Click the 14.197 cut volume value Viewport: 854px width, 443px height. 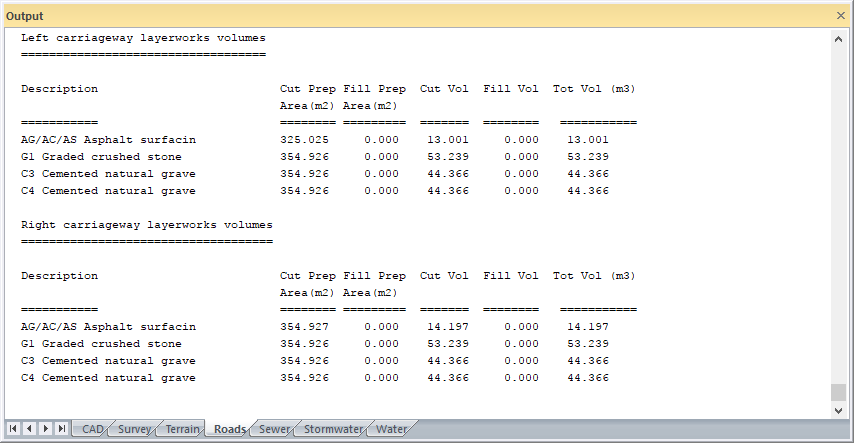pos(445,327)
